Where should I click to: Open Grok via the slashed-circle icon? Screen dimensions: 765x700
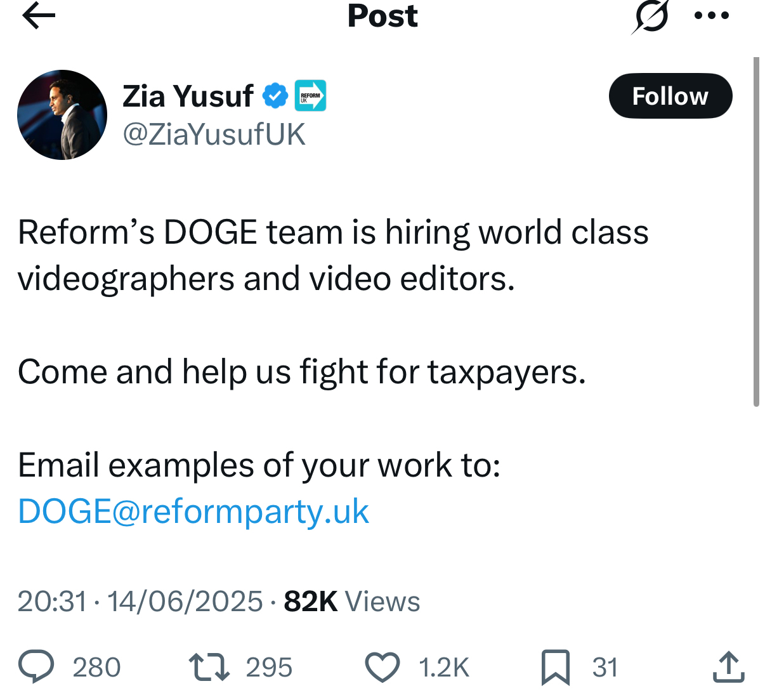tap(650, 17)
